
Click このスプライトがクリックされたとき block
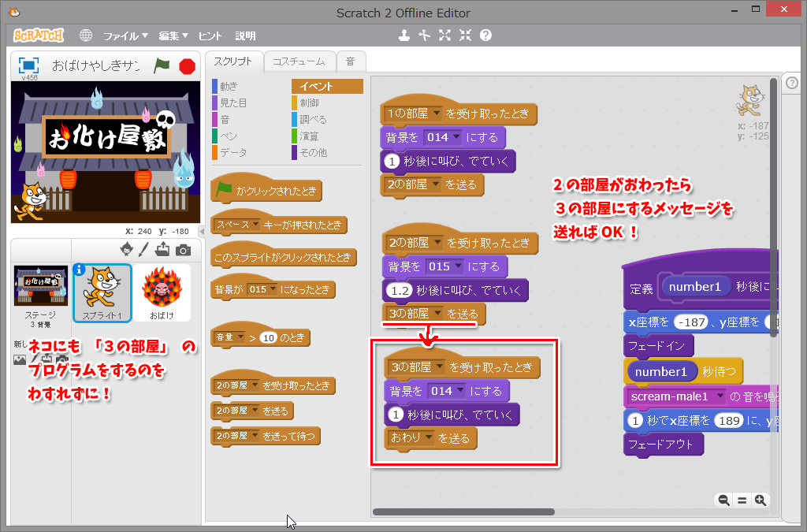point(284,256)
